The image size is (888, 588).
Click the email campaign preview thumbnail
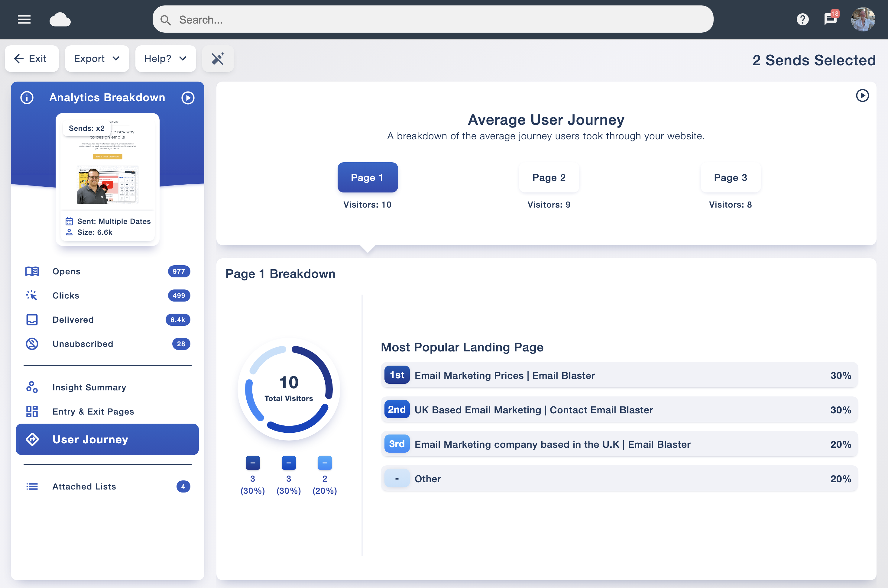[x=108, y=179]
